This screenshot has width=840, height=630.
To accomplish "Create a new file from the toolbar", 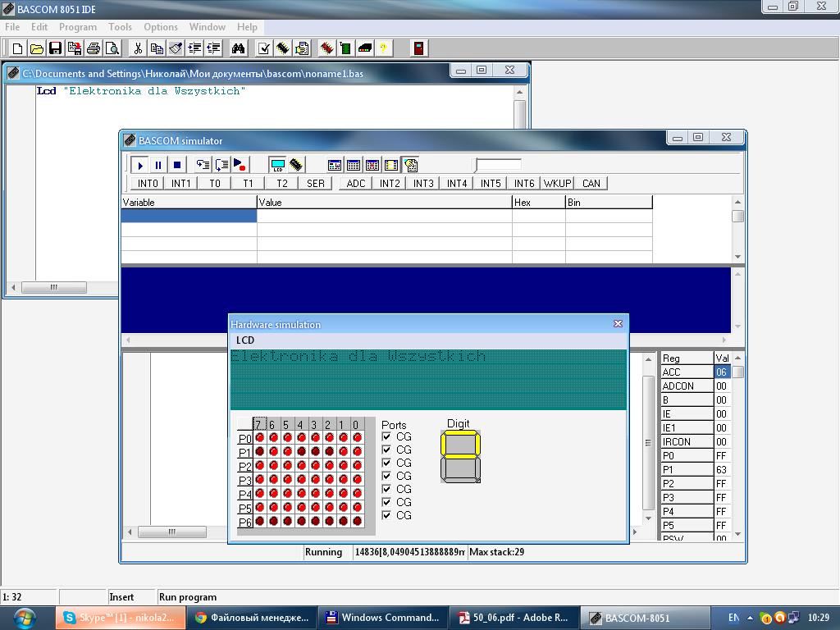I will click(17, 48).
